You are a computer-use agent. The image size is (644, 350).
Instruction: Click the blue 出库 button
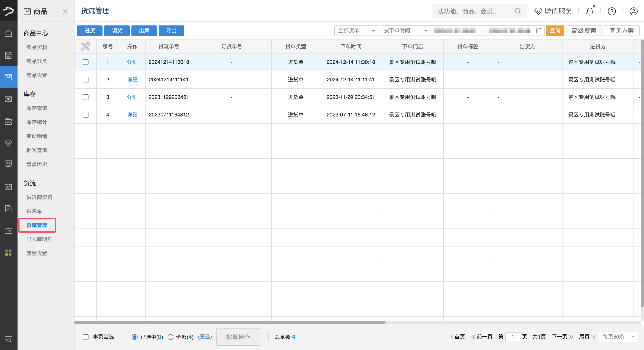[x=144, y=30]
